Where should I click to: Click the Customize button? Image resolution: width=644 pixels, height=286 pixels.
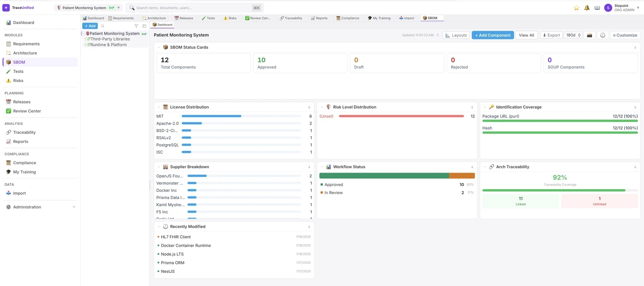click(x=625, y=35)
